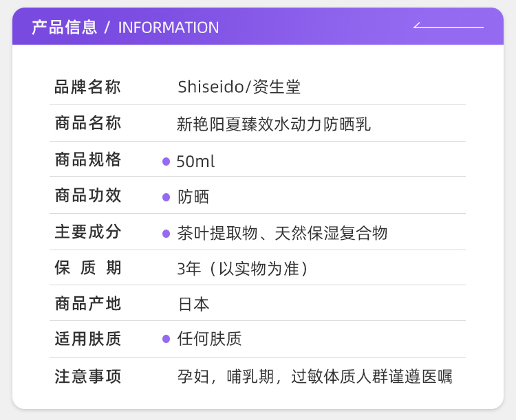The image size is (516, 420).
Task: Select the 主要成分 label
Action: click(88, 232)
